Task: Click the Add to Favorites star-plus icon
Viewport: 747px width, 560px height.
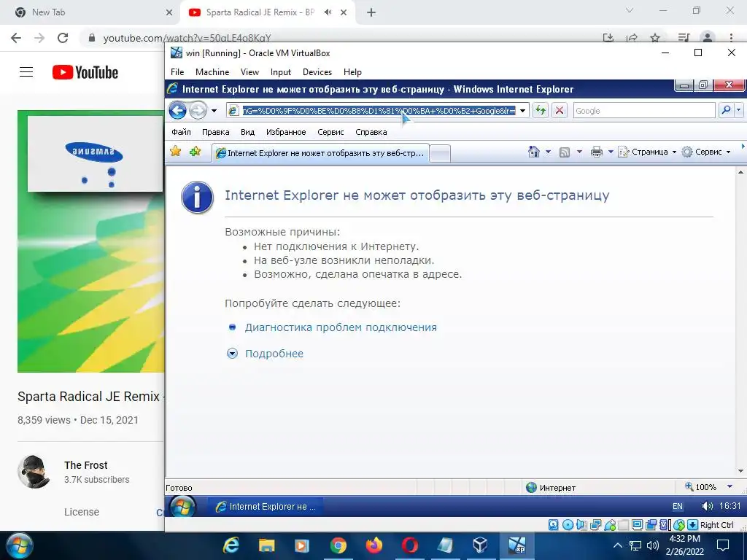Action: tap(195, 152)
